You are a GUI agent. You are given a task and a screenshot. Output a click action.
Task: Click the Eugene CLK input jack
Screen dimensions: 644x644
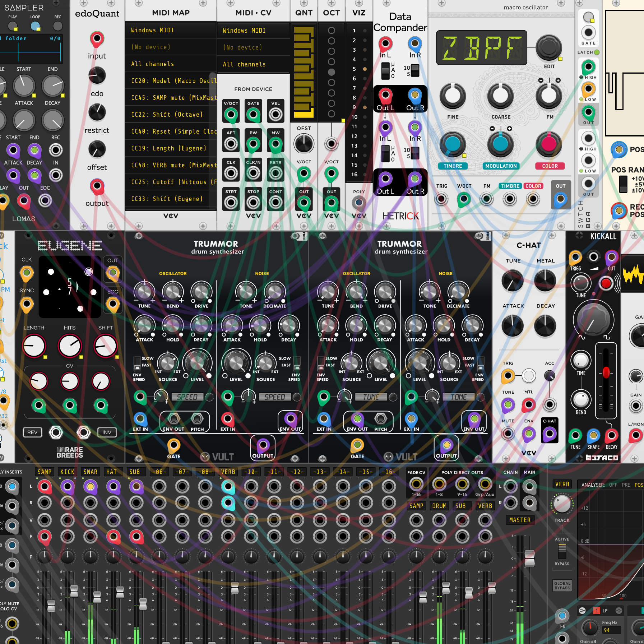click(27, 273)
